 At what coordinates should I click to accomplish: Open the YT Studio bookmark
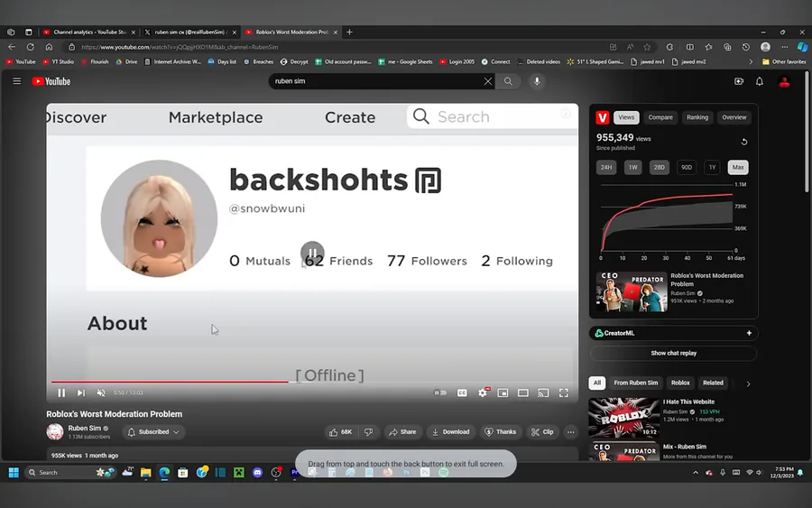coord(58,61)
